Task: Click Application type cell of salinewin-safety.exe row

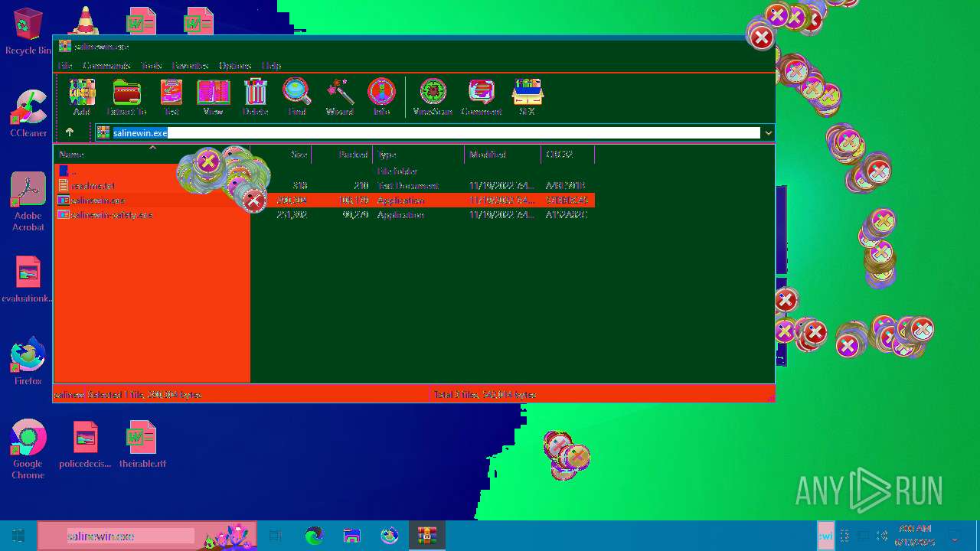Action: 400,215
